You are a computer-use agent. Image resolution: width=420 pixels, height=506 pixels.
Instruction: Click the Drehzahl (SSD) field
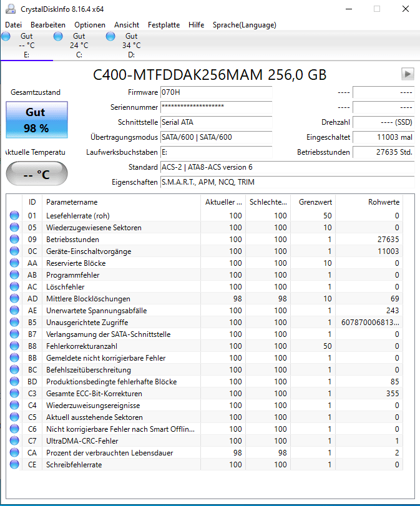[384, 122]
